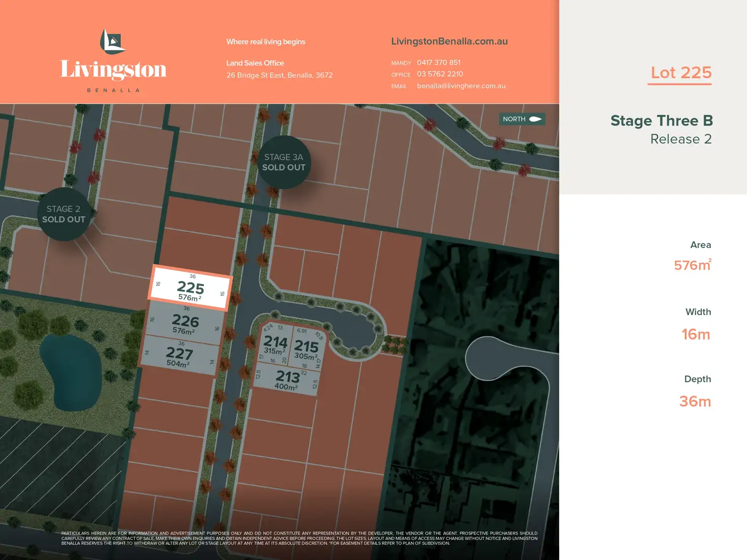Click the benalla@livinghere.com.au email address
The height and width of the screenshot is (560, 747).
[x=461, y=86]
